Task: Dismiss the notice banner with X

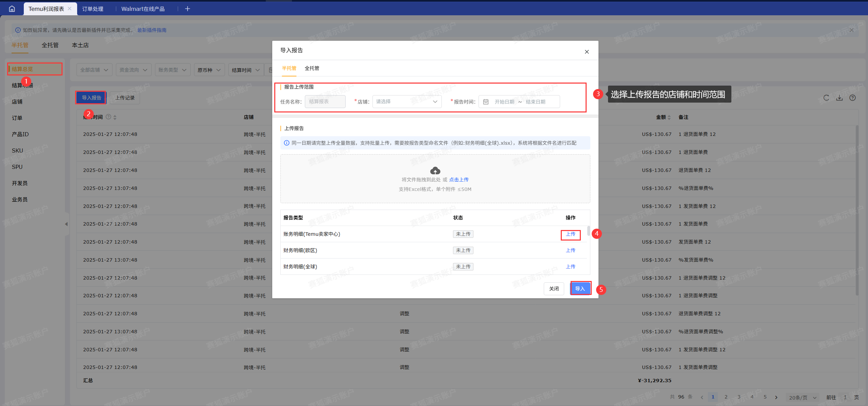Action: tap(851, 30)
